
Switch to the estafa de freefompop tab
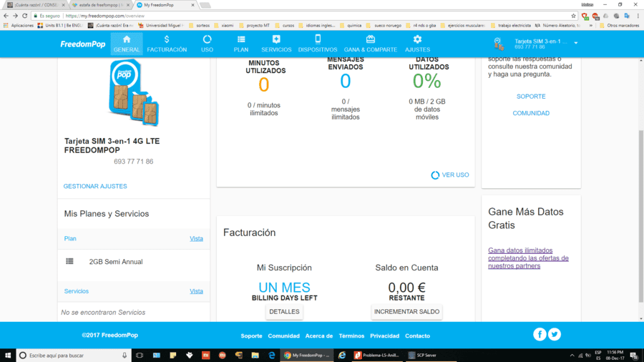[99, 5]
